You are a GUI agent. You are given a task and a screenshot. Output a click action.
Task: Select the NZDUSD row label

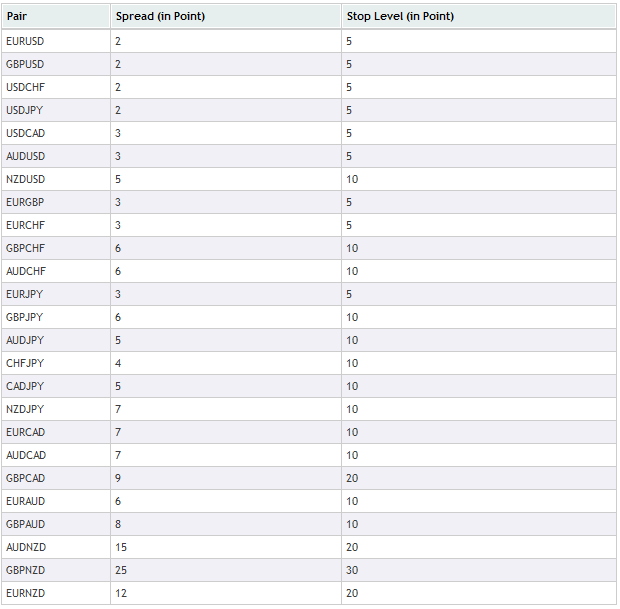pos(25,179)
